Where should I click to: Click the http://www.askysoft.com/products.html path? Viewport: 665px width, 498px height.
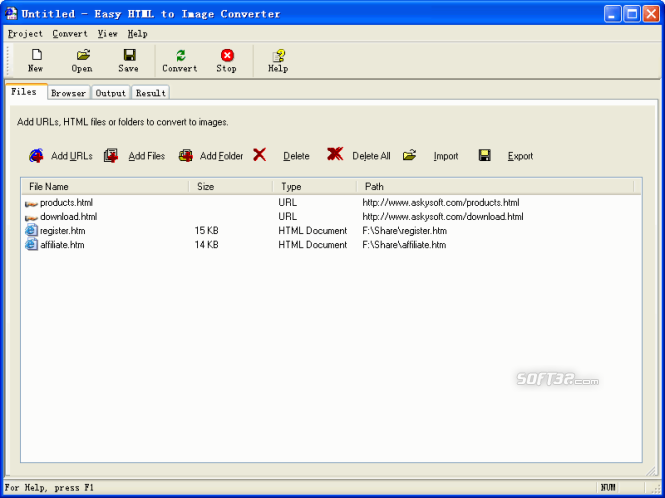441,203
